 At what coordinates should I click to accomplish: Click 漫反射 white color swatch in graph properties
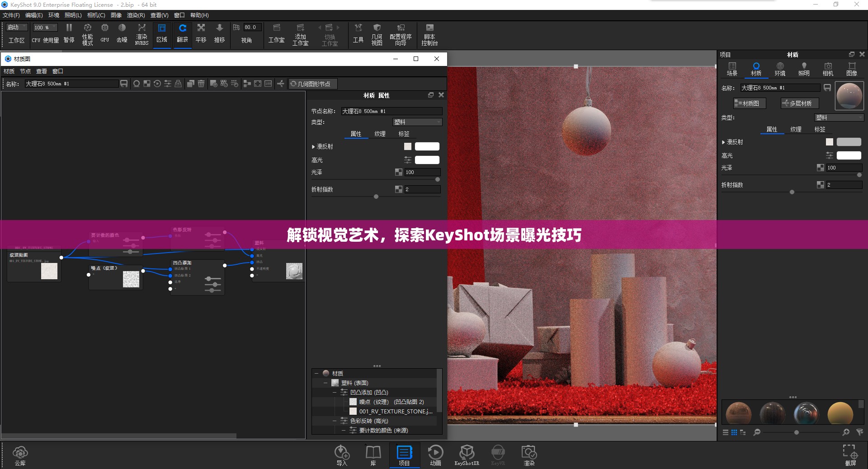pyautogui.click(x=427, y=146)
